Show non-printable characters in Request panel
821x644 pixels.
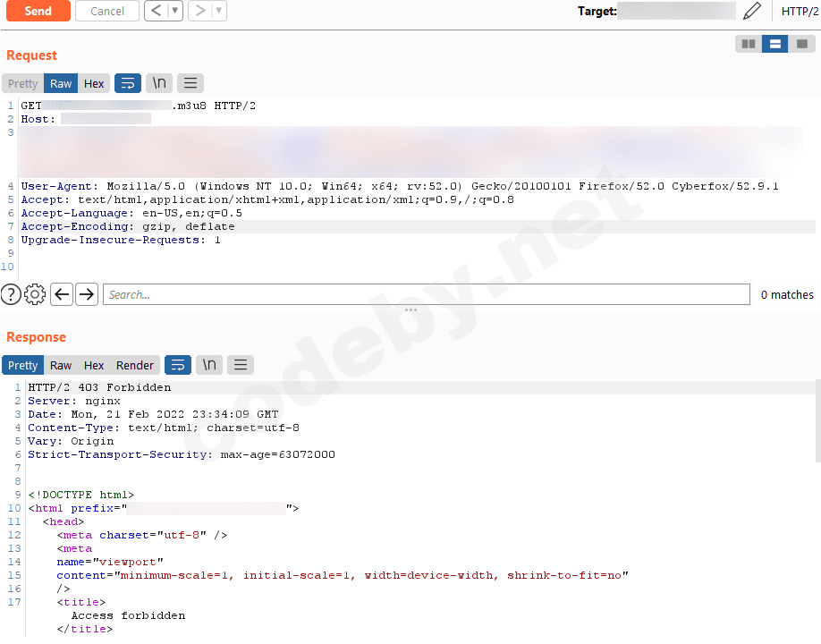click(x=159, y=83)
